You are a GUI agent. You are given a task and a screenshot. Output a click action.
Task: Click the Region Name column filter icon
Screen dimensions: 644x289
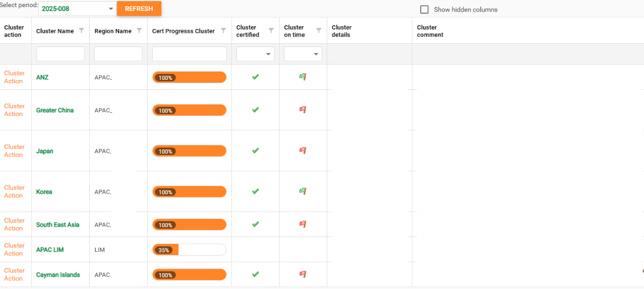(139, 31)
